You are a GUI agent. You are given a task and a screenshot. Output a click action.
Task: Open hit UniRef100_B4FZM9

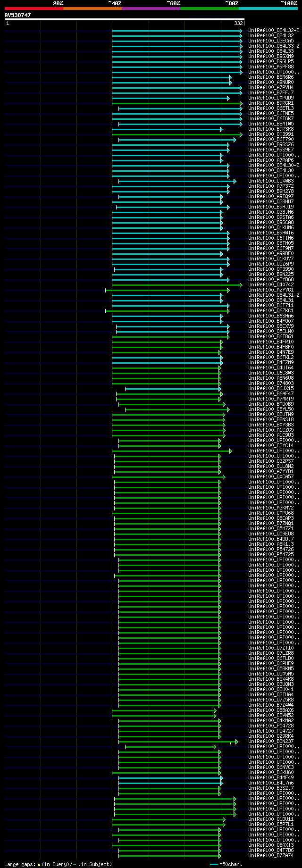(271, 362)
